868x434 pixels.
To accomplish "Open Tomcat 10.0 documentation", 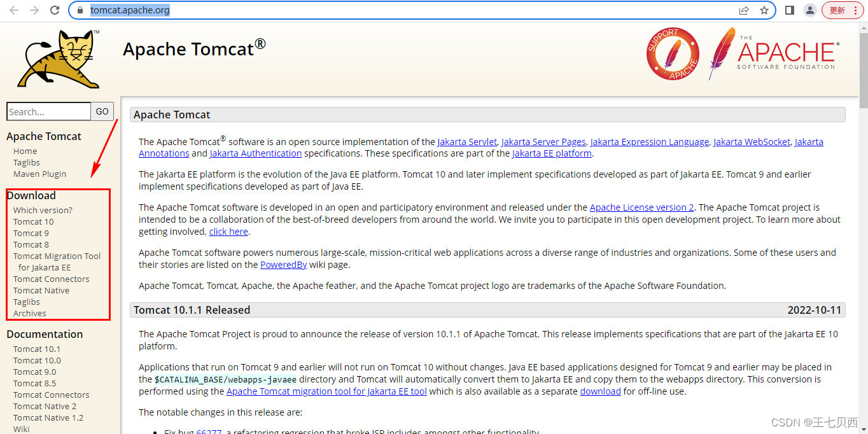I will coord(37,360).
